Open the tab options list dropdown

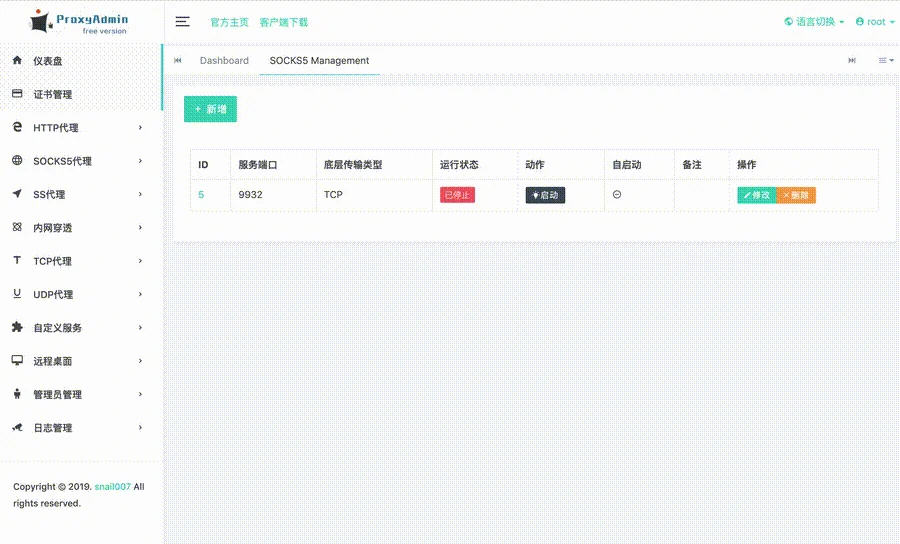click(886, 60)
